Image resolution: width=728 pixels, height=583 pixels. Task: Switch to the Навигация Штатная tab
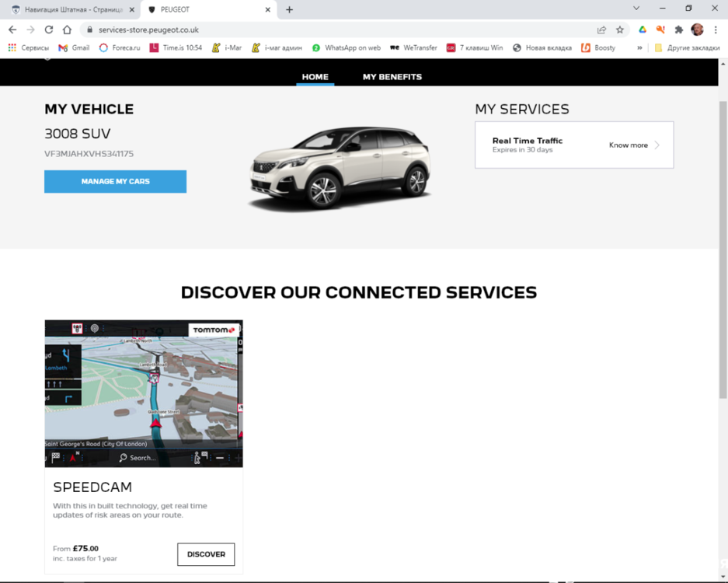pos(68,10)
